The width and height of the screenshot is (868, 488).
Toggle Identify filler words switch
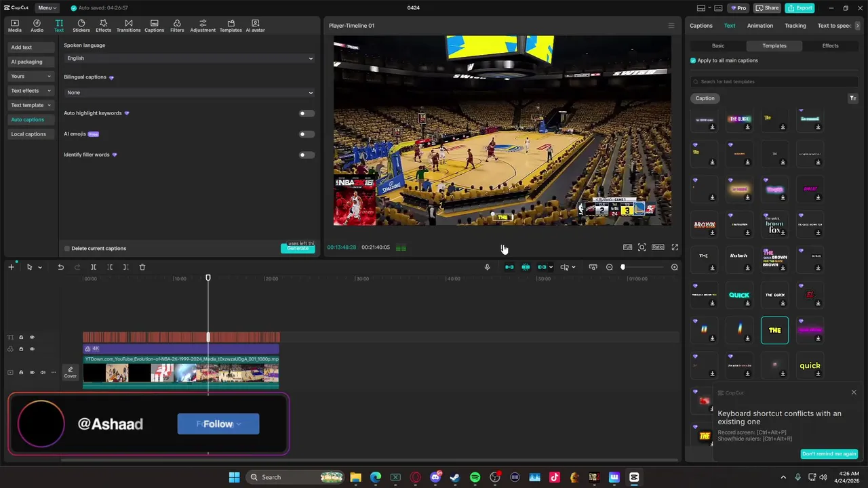point(307,155)
